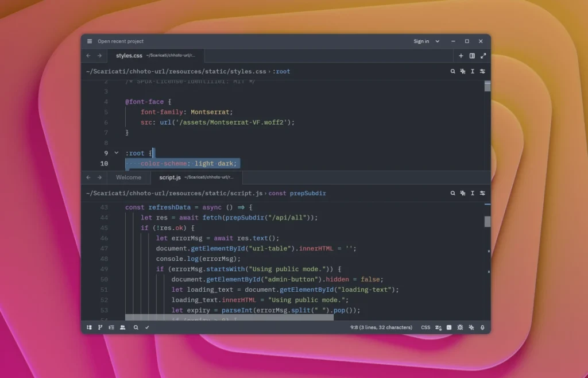
Task: Open the notifications bell icon
Action: click(x=482, y=327)
